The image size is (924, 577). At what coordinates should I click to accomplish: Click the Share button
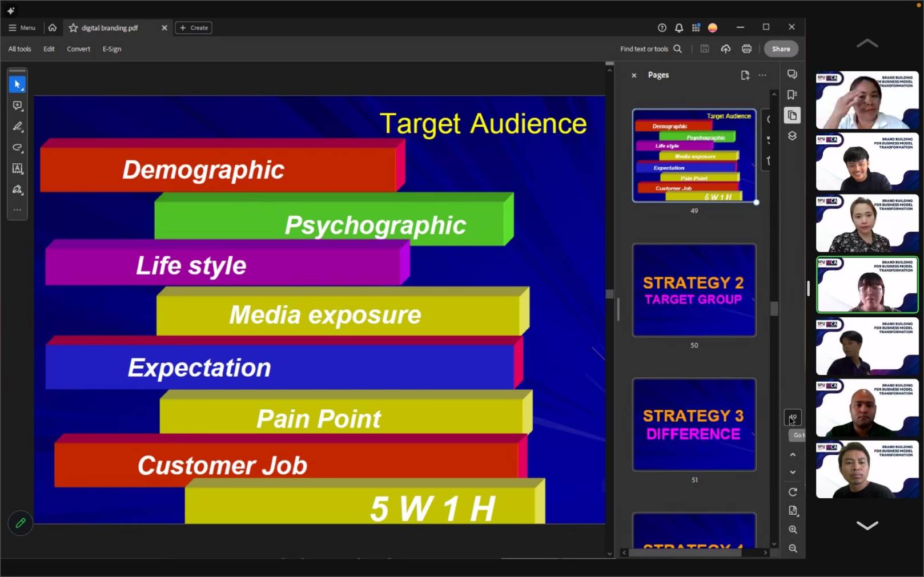[x=781, y=49]
